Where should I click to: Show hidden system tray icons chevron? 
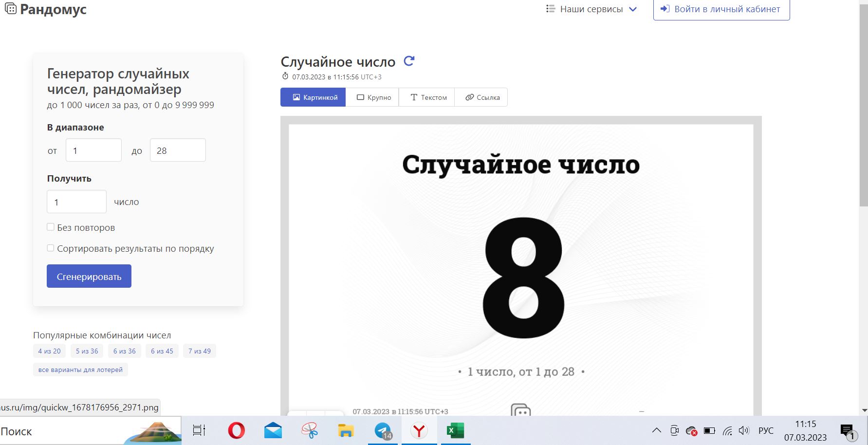[x=656, y=430]
